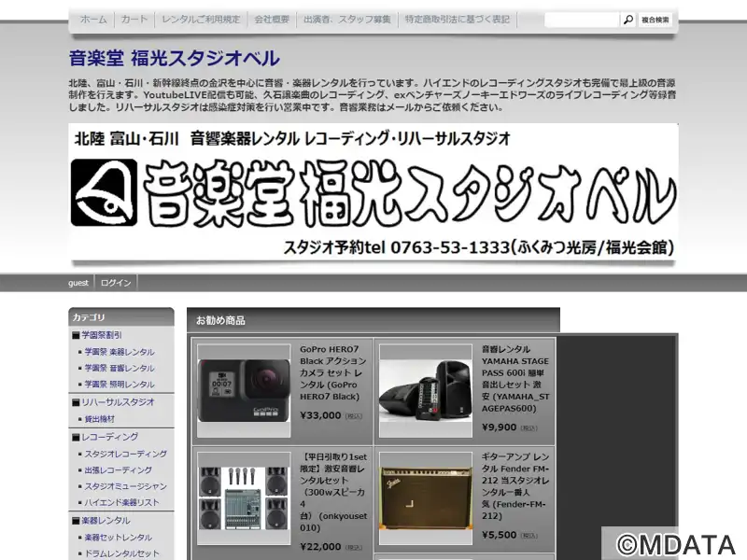Open 学園祭 楽器レンタル category

click(x=120, y=352)
